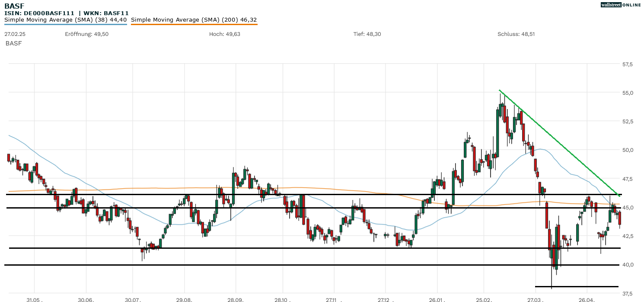The image size is (644, 302).
Task: Click the 26.01. date axis label
Action: tap(437, 299)
